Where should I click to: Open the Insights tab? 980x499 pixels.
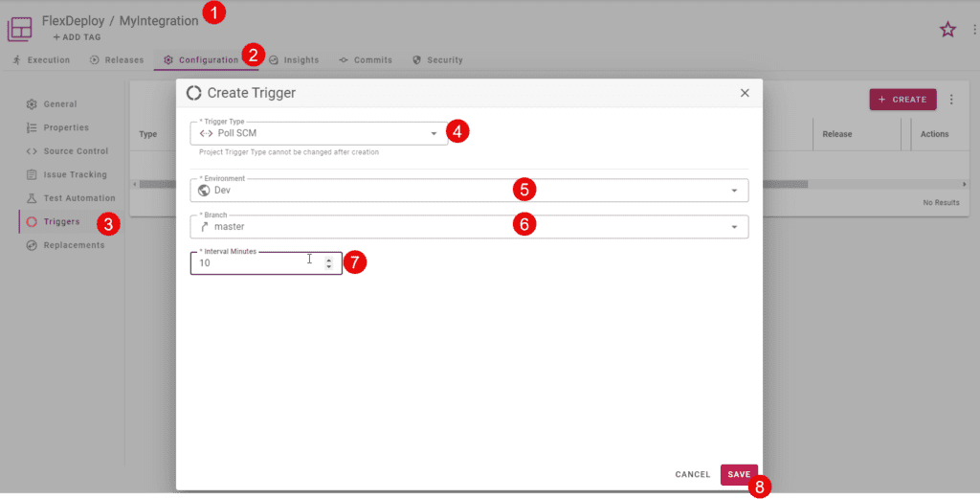click(294, 60)
